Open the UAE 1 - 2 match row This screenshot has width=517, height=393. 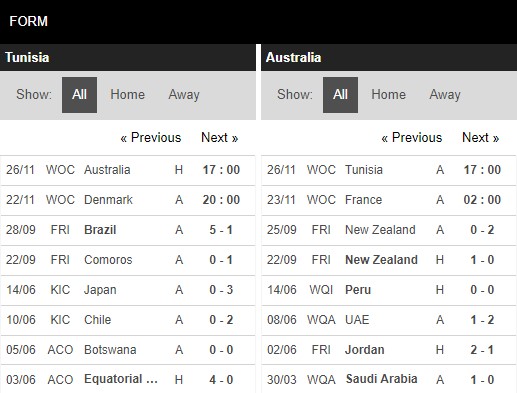tap(389, 320)
